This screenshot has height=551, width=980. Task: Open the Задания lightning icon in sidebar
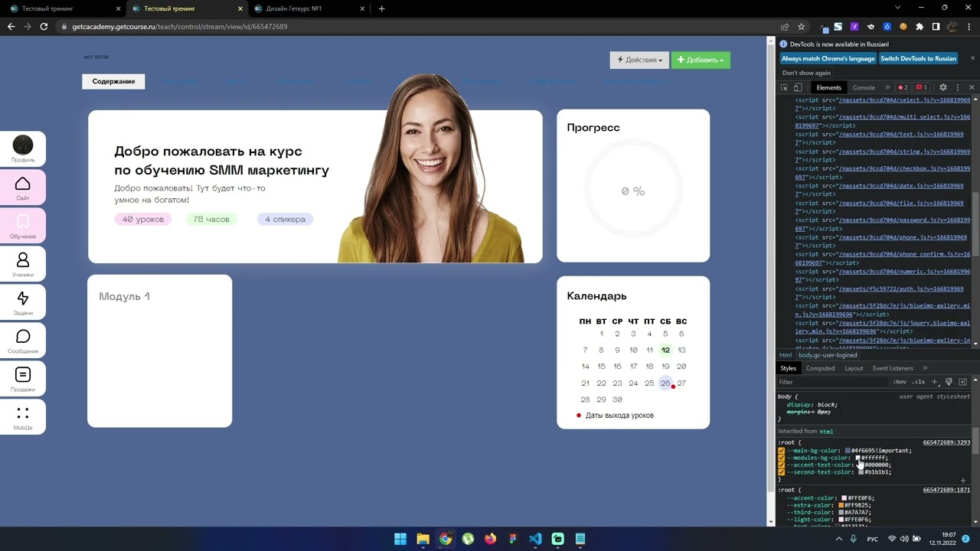tap(23, 298)
